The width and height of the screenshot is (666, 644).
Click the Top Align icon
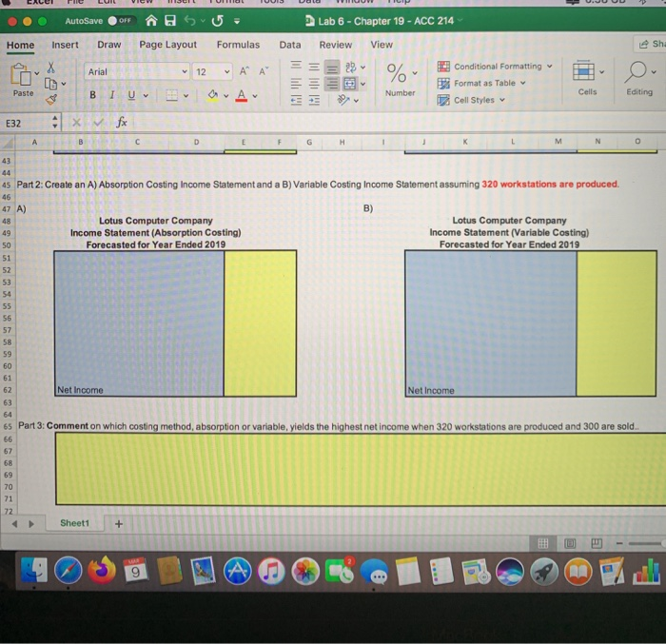296,67
